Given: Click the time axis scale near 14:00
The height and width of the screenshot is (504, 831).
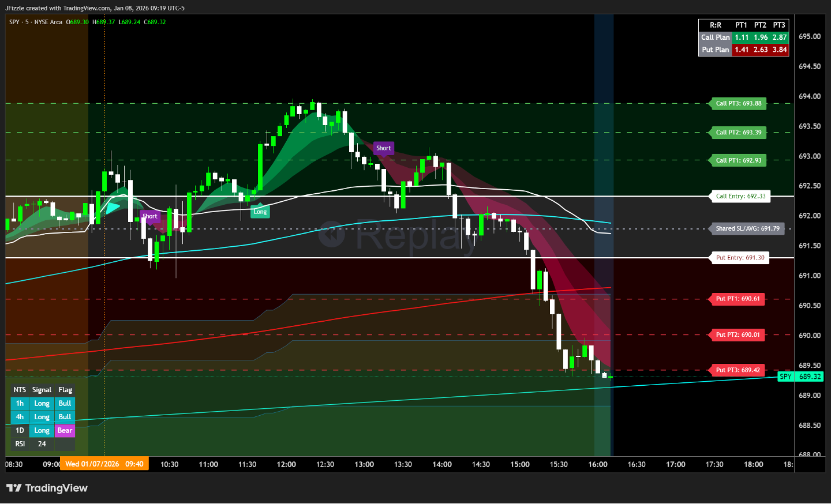Looking at the screenshot, I should (x=442, y=464).
